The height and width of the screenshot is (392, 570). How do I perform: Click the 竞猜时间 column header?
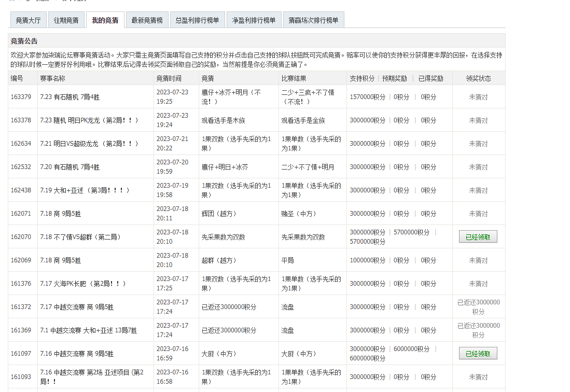point(169,78)
